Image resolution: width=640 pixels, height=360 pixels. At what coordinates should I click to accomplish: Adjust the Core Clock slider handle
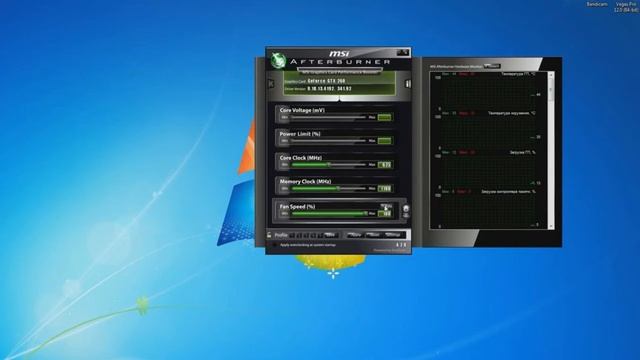[x=329, y=164]
